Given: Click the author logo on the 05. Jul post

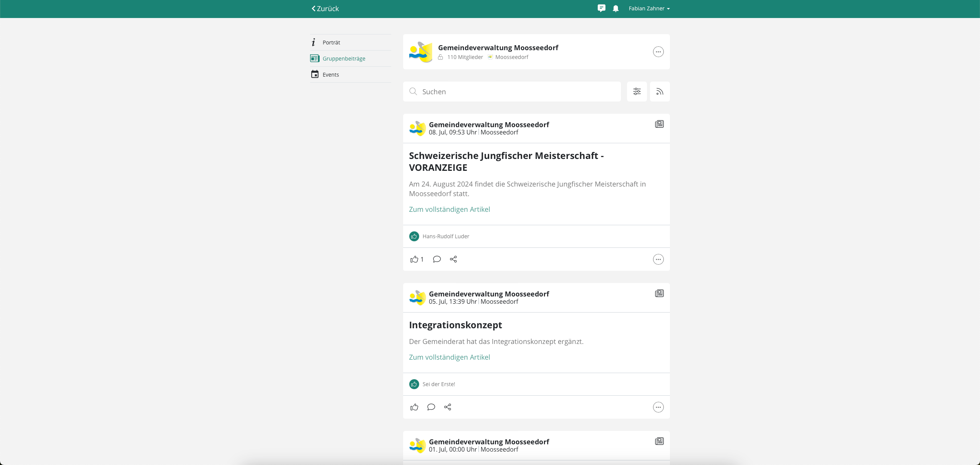Looking at the screenshot, I should pyautogui.click(x=417, y=298).
